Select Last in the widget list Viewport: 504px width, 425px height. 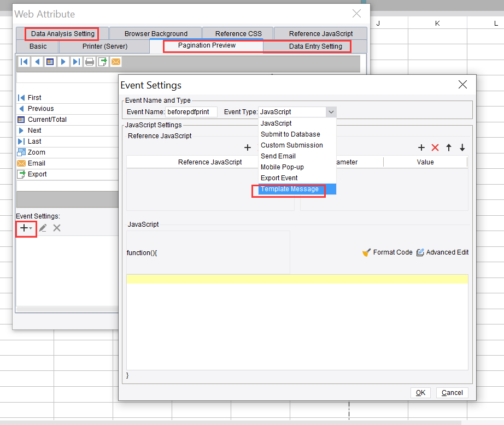(x=67, y=141)
